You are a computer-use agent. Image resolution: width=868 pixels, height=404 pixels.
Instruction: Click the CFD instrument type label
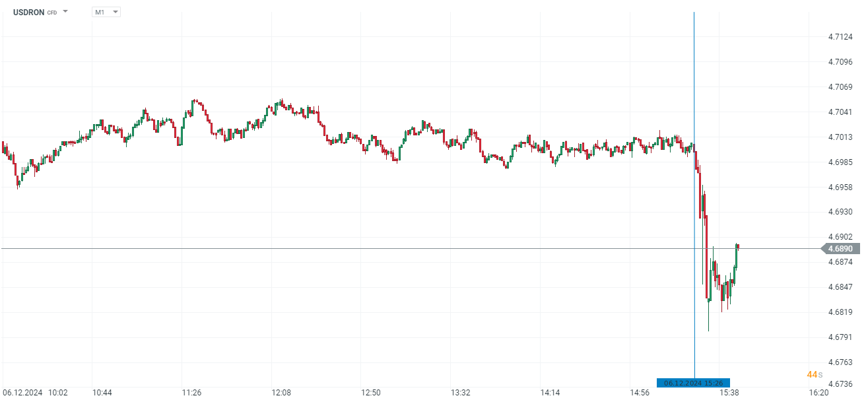pos(52,13)
